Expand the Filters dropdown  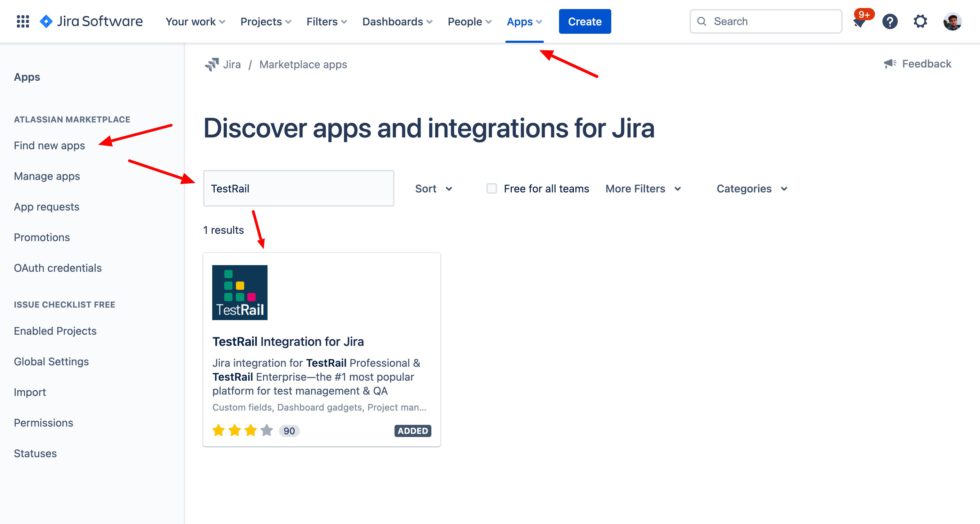point(326,21)
